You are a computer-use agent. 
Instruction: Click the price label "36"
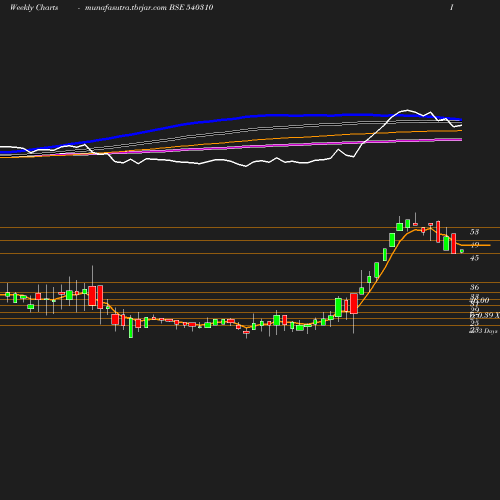click(474, 287)
